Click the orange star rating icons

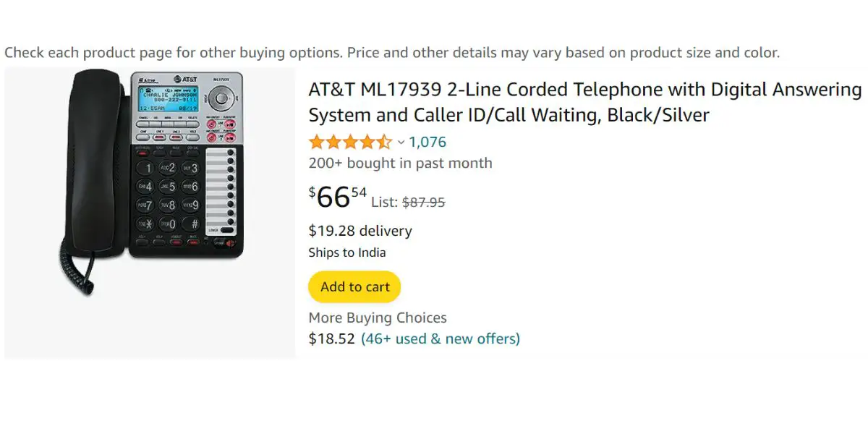350,142
